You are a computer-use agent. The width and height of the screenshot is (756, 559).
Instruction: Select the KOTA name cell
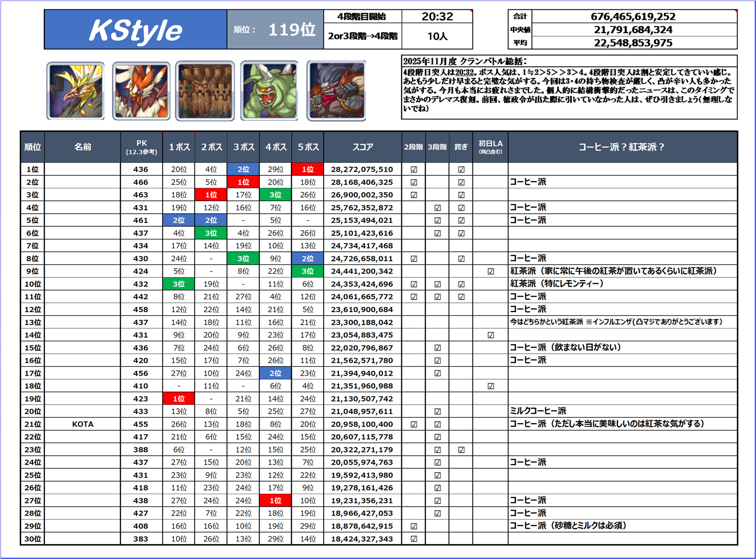pos(83,424)
